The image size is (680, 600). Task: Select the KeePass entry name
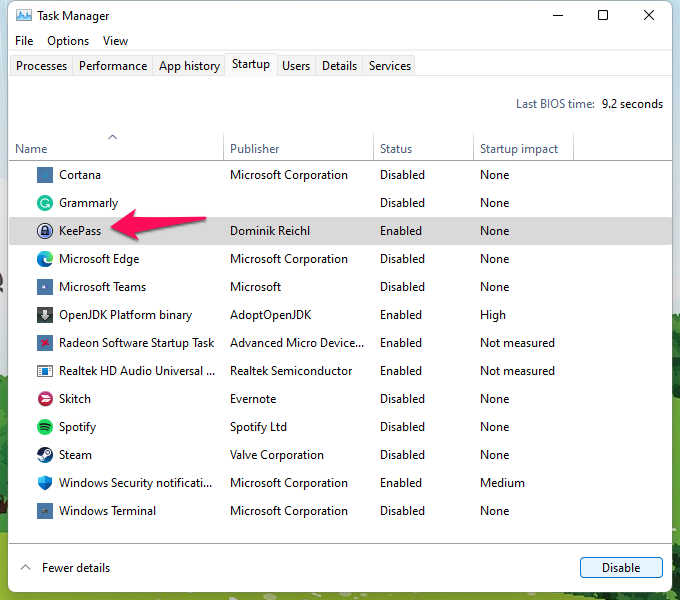click(80, 231)
